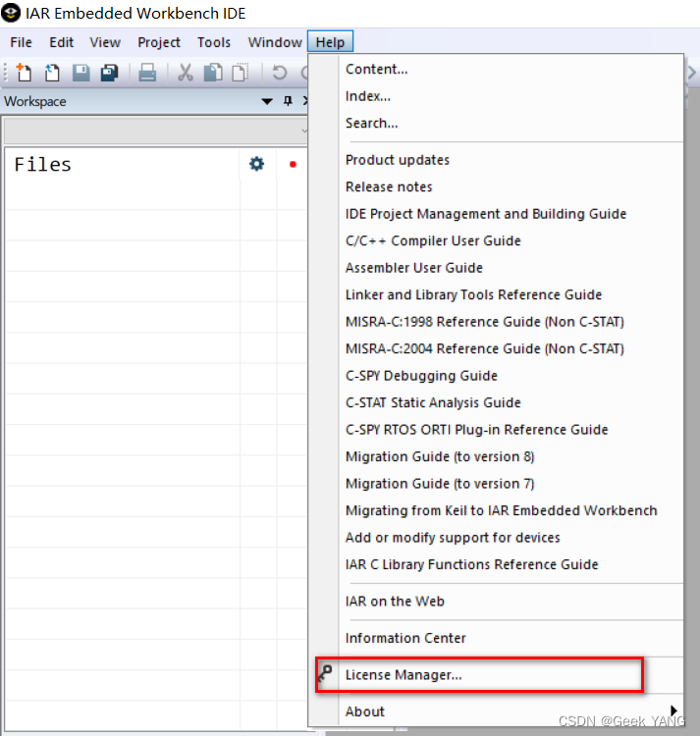Open IAR C Library Functions Reference Guide
The width and height of the screenshot is (700, 736).
pyautogui.click(x=496, y=564)
